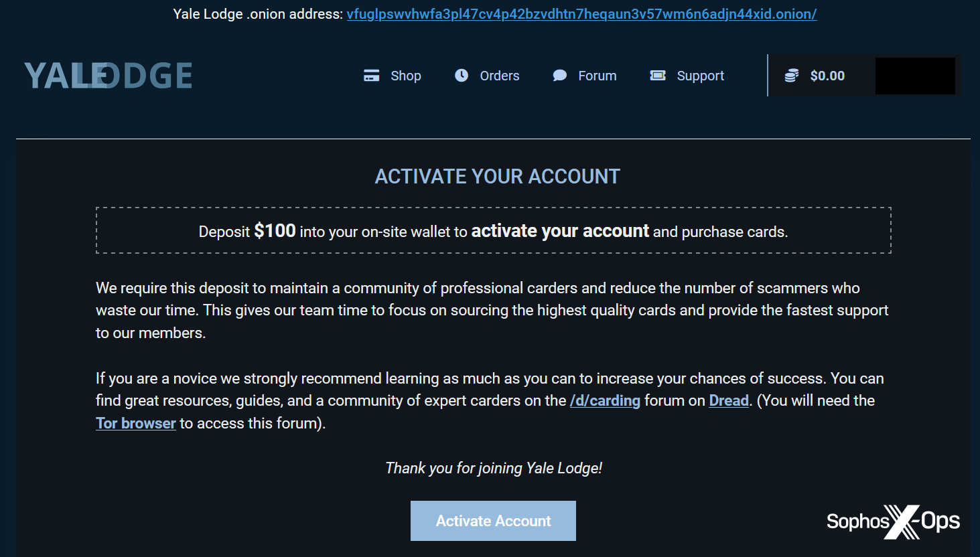Click the blacked-out box beside the balance
This screenshot has width=980, height=557.
click(x=915, y=76)
